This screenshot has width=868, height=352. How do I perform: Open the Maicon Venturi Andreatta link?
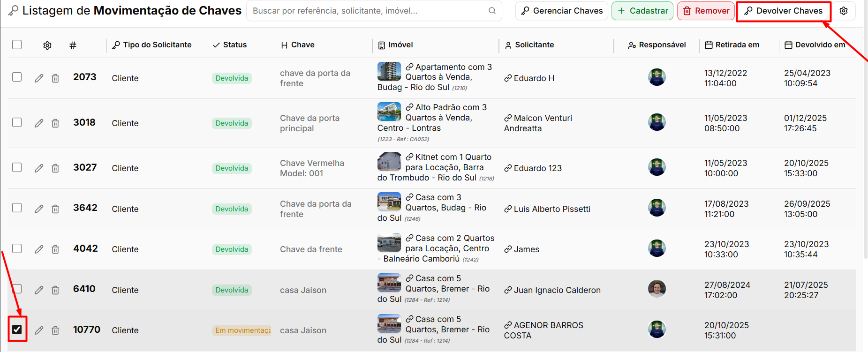click(538, 123)
